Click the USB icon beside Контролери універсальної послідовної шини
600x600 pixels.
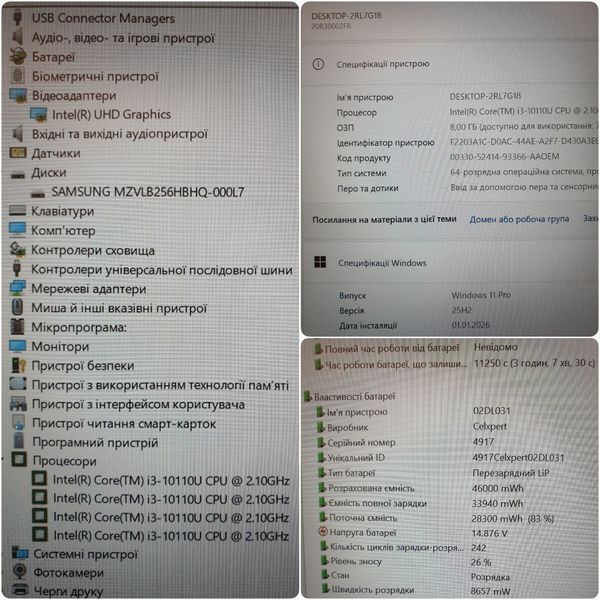tap(17, 268)
